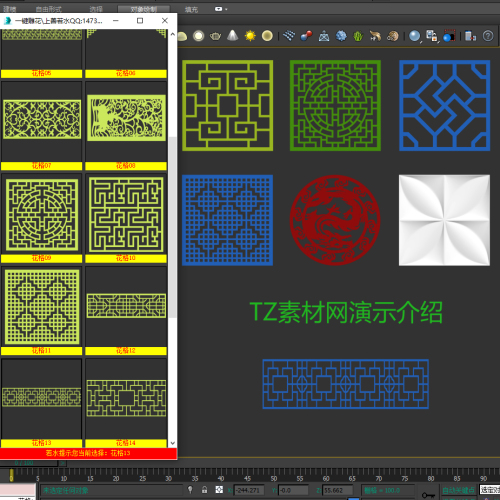This screenshot has height=500, width=500.
Task: Select the green circular lattice object in viewport
Action: coord(335,105)
